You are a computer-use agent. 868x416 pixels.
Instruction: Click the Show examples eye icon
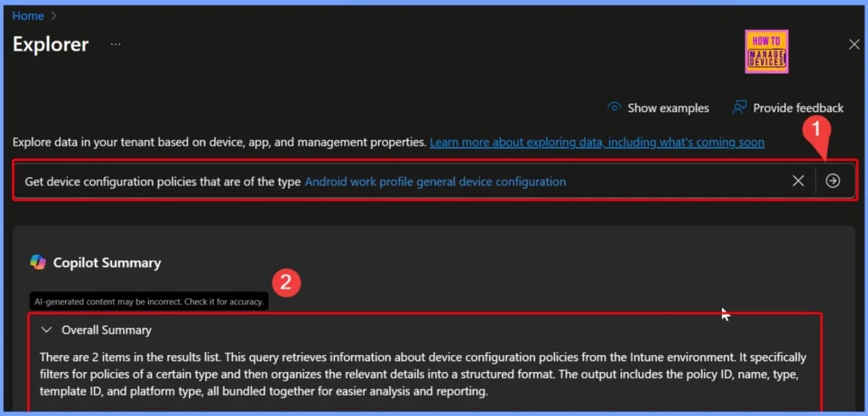tap(614, 108)
